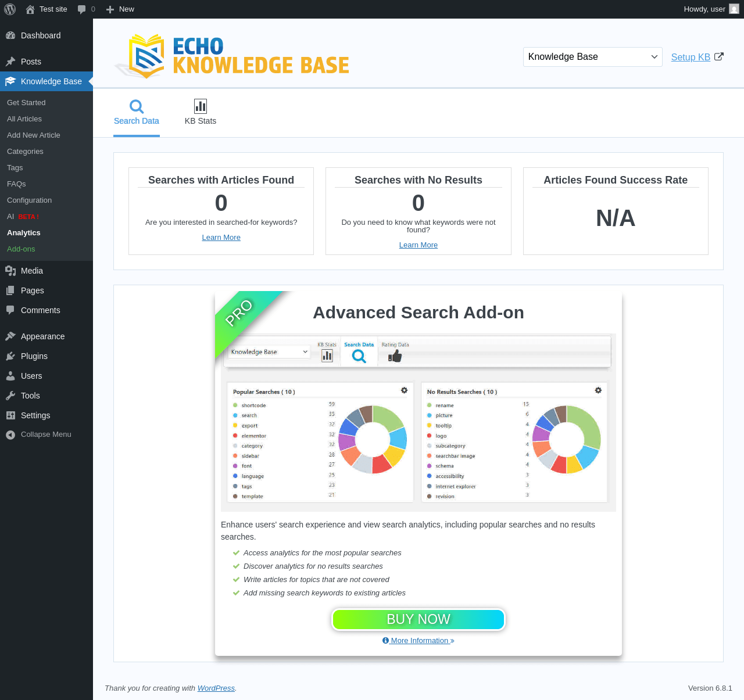The width and height of the screenshot is (744, 700).
Task: Click the Setup KB link
Action: pyautogui.click(x=691, y=57)
